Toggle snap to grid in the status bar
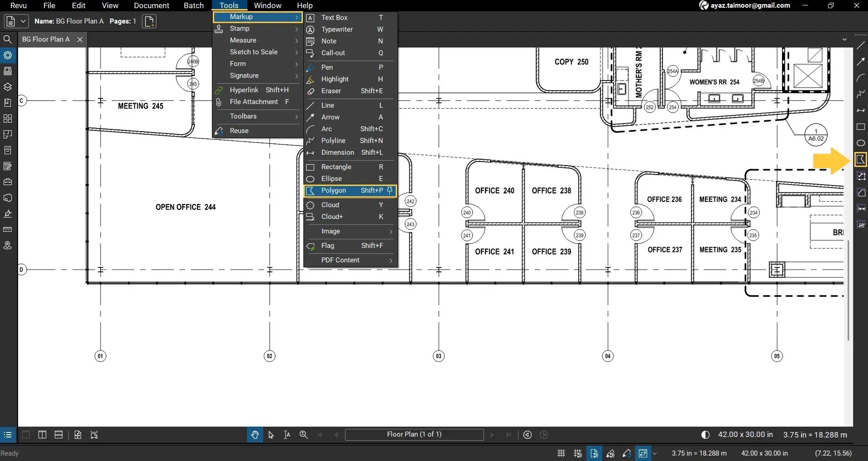The height and width of the screenshot is (461, 868). pos(577,453)
